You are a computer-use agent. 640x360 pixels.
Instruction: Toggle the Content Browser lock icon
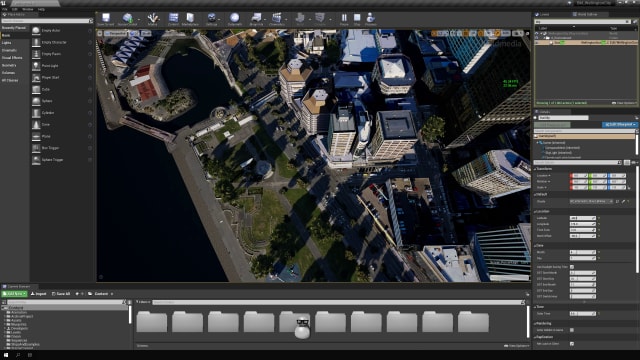(x=527, y=294)
